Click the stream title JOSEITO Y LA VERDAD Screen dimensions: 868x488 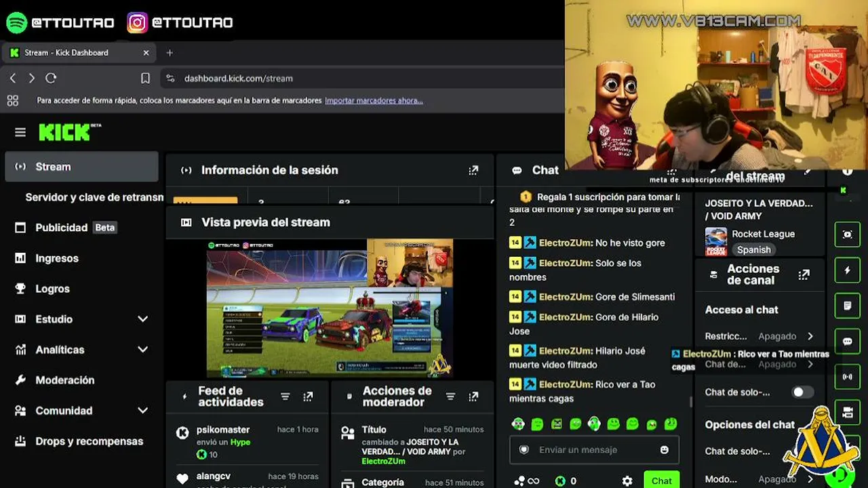pyautogui.click(x=759, y=209)
